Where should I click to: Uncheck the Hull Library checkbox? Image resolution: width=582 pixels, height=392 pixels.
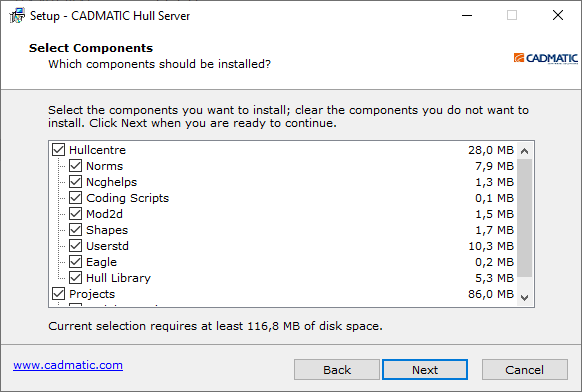(75, 278)
